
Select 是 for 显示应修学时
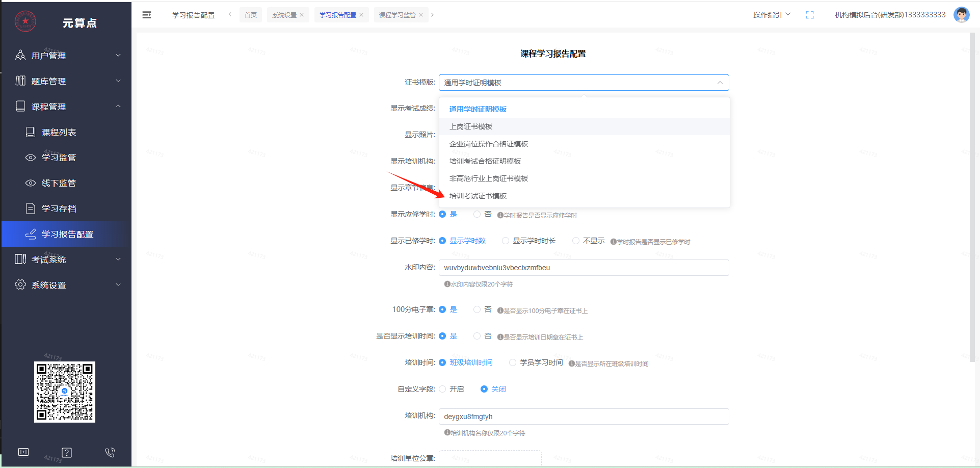(442, 214)
